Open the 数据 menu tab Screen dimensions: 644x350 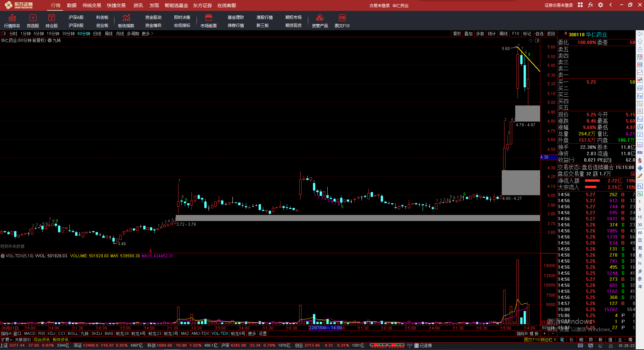pyautogui.click(x=72, y=5)
